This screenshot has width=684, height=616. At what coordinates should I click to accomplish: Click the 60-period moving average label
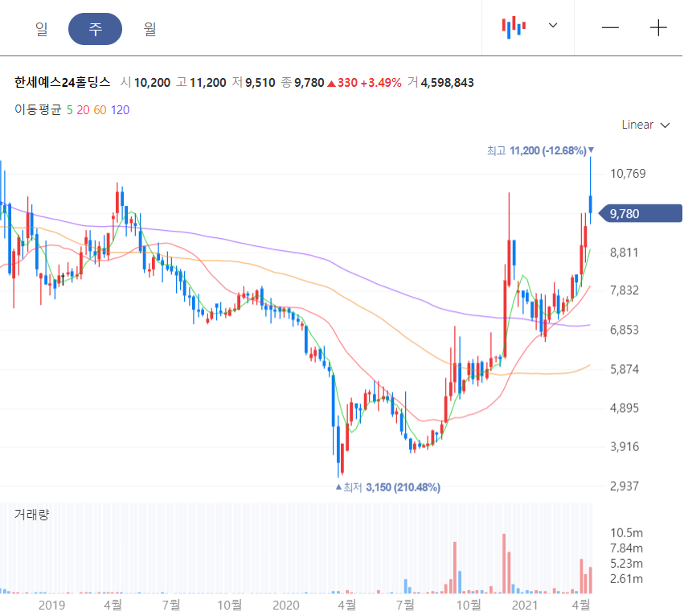coord(100,110)
